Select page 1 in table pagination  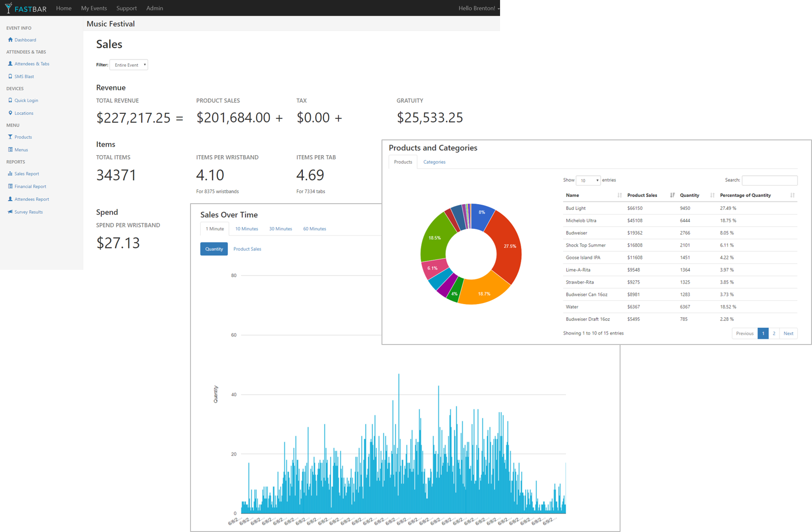point(763,334)
